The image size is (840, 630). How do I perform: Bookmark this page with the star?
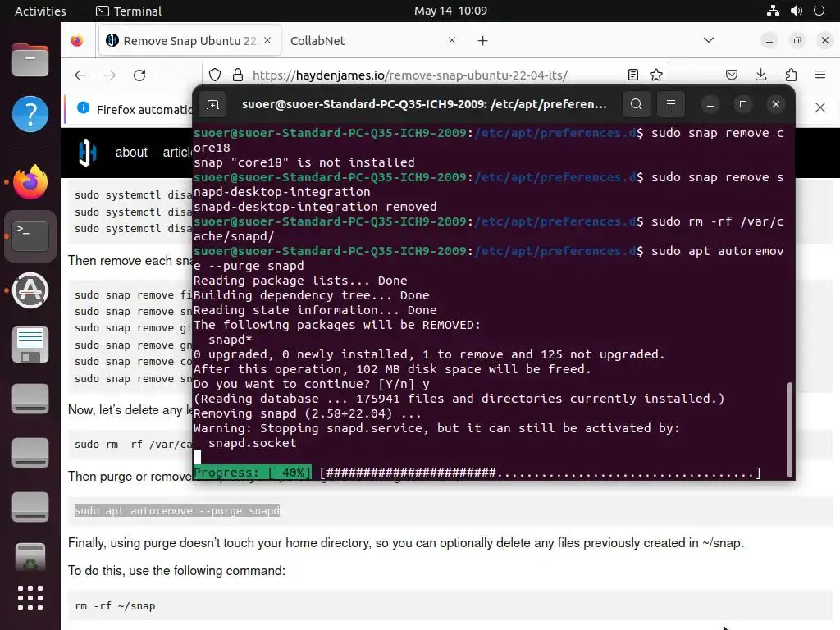click(656, 75)
